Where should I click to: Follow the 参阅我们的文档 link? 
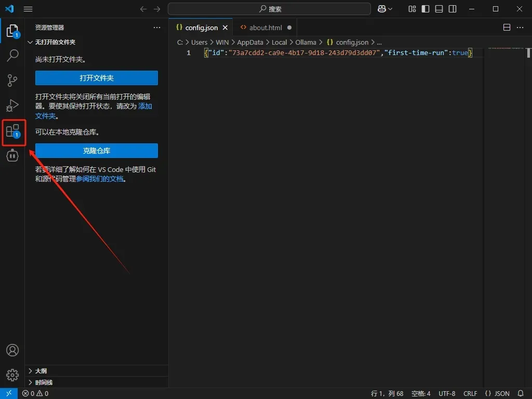[x=99, y=179]
